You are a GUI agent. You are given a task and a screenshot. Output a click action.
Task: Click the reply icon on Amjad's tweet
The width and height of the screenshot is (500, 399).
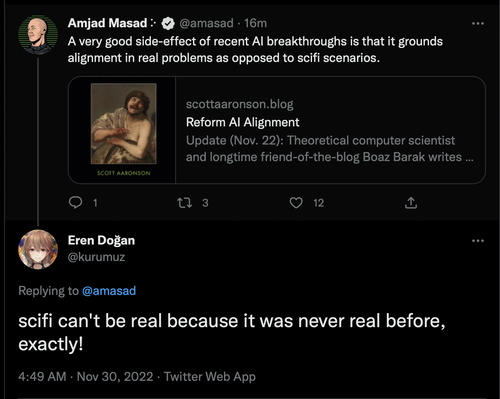tap(75, 202)
